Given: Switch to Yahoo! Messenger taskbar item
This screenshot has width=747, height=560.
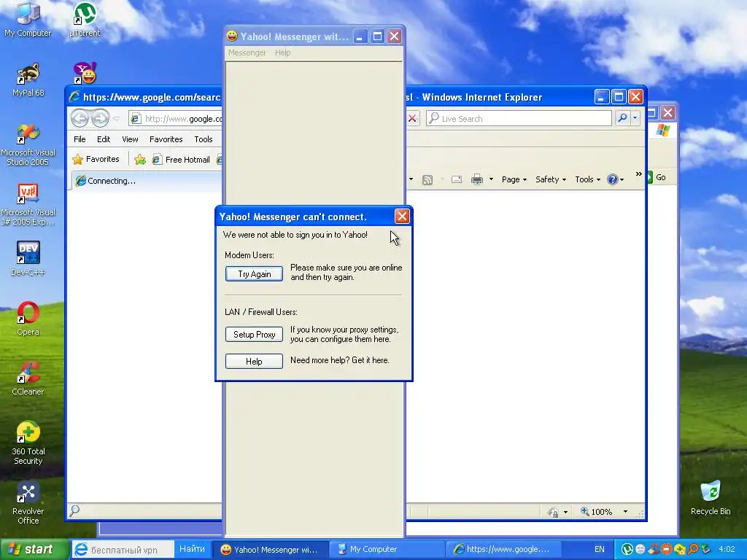Looking at the screenshot, I should point(270,549).
